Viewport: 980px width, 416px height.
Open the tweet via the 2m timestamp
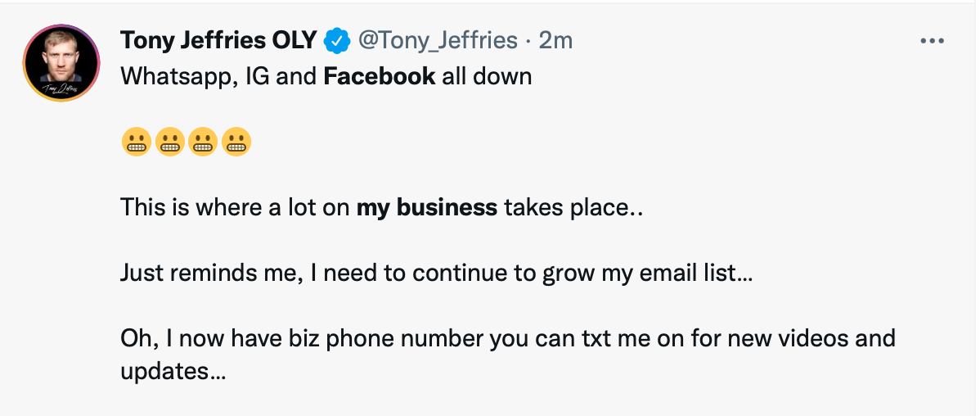[556, 40]
